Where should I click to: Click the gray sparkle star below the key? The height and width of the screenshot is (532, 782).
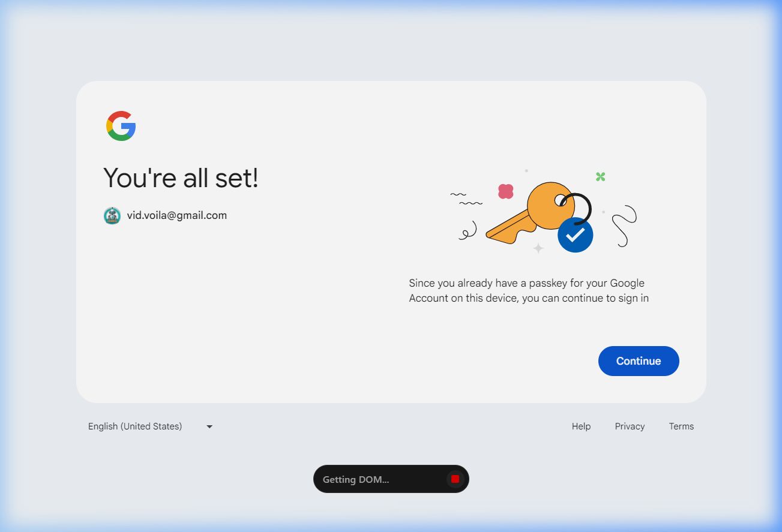[538, 248]
